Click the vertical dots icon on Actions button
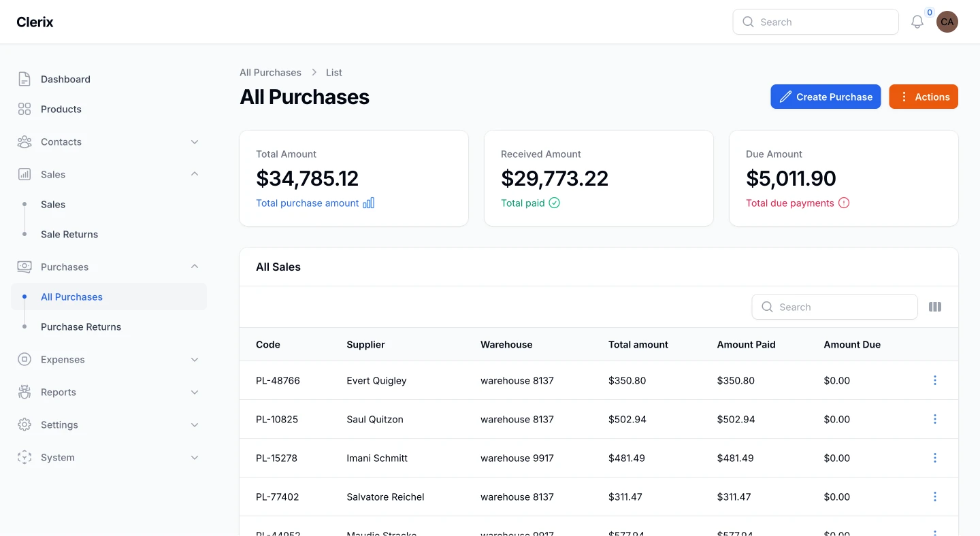 coord(904,97)
